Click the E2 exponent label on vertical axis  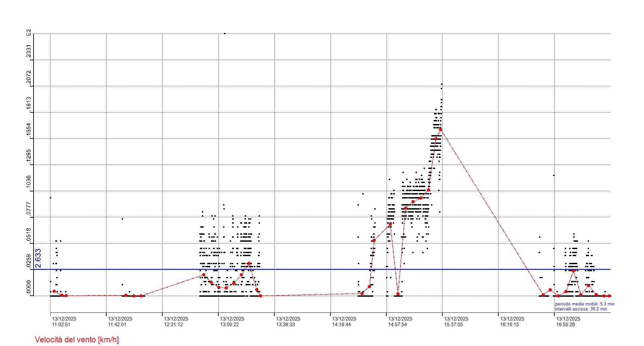[29, 33]
